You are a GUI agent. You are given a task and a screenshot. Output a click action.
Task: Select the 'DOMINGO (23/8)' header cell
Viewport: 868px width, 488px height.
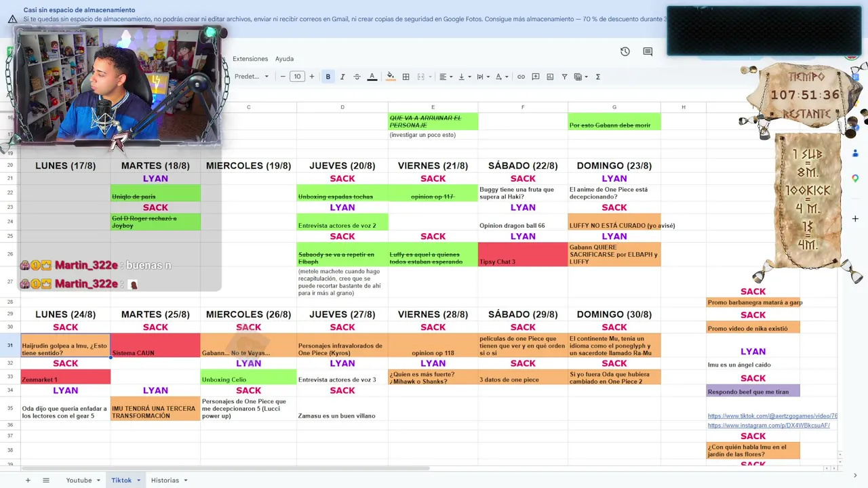click(614, 165)
